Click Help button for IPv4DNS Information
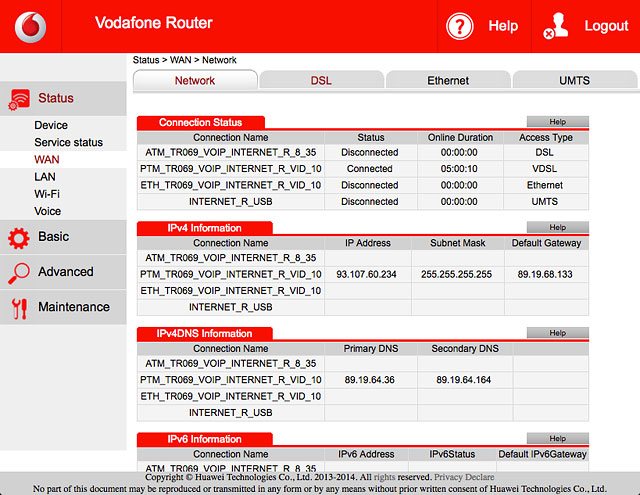This screenshot has width=640, height=495. point(558,333)
